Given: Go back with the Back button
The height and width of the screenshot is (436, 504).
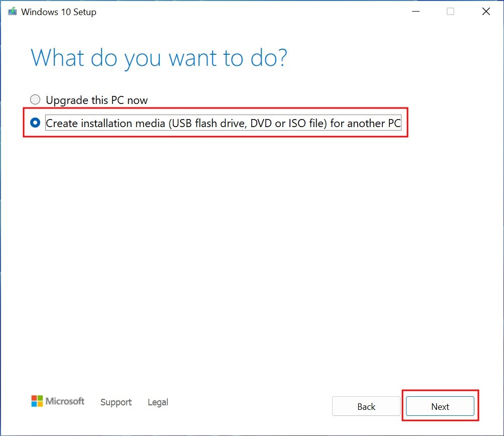Looking at the screenshot, I should click(x=366, y=406).
